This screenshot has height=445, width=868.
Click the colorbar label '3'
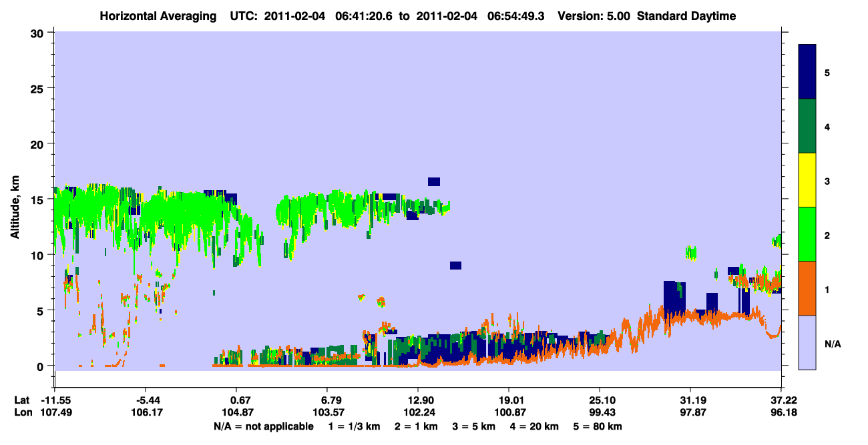click(827, 181)
